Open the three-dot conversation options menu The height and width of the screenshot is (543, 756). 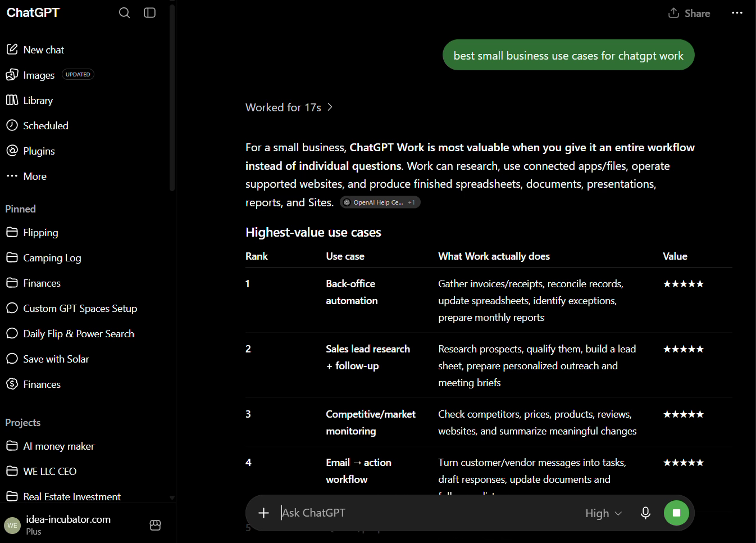click(x=737, y=13)
